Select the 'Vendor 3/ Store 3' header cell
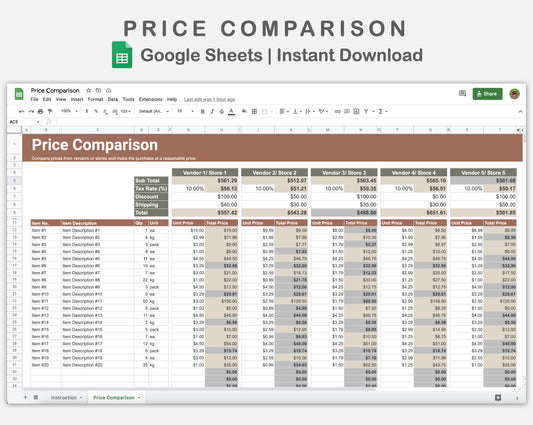The width and height of the screenshot is (533, 425). tap(344, 172)
